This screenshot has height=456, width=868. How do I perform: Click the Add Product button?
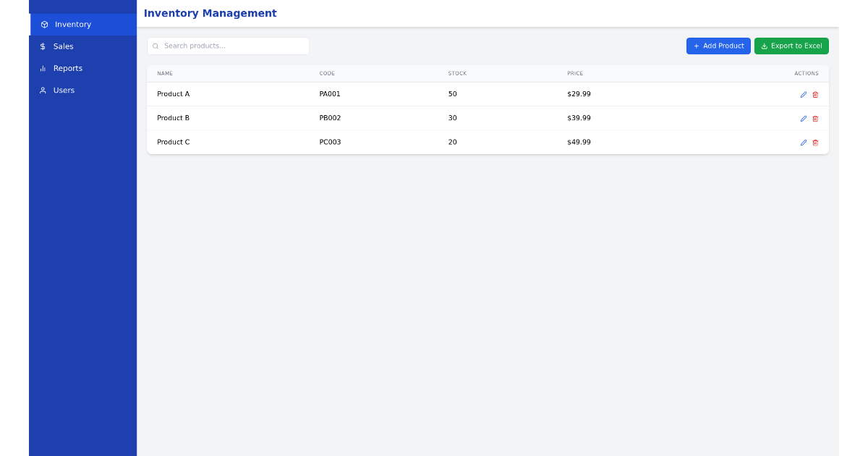(x=718, y=46)
